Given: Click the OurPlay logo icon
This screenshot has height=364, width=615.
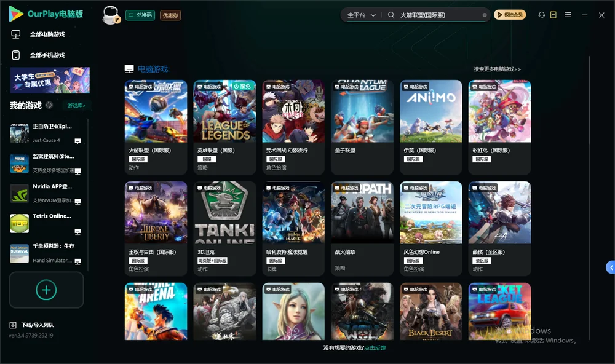Looking at the screenshot, I should tap(16, 14).
